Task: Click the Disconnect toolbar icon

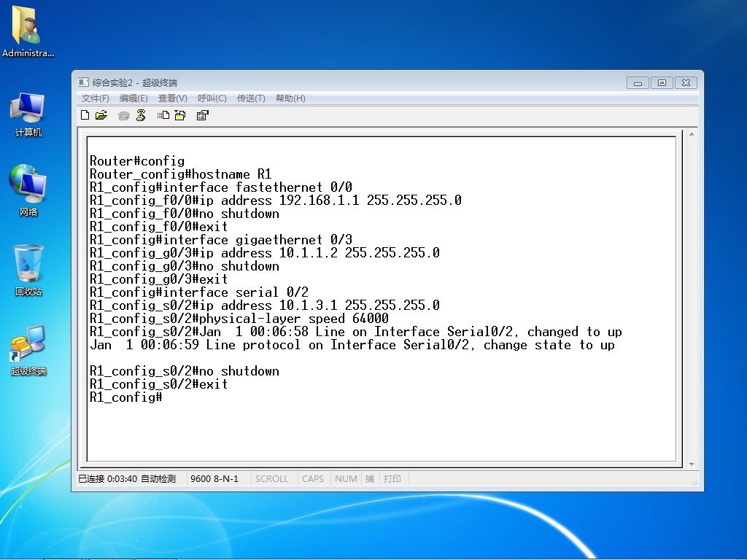Action: click(x=141, y=114)
